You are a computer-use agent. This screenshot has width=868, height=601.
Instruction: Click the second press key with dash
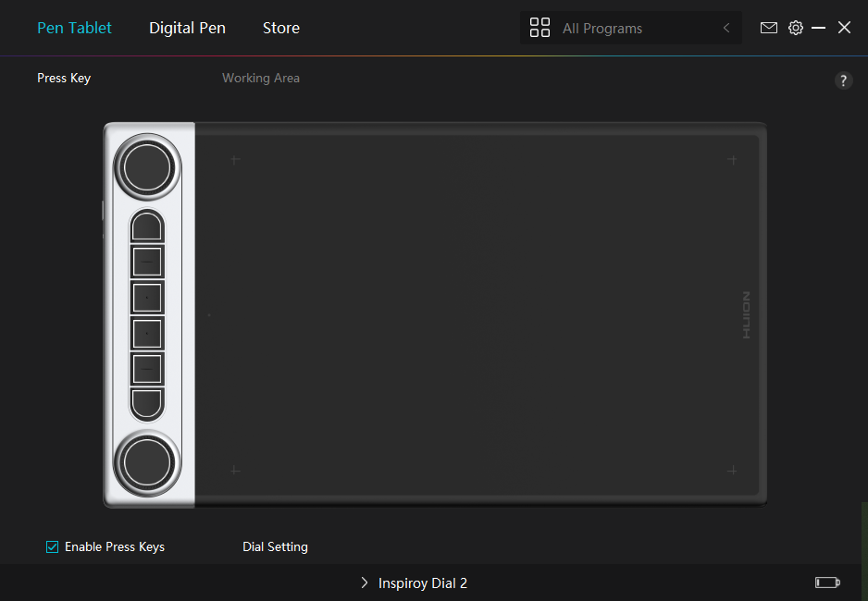[147, 262]
